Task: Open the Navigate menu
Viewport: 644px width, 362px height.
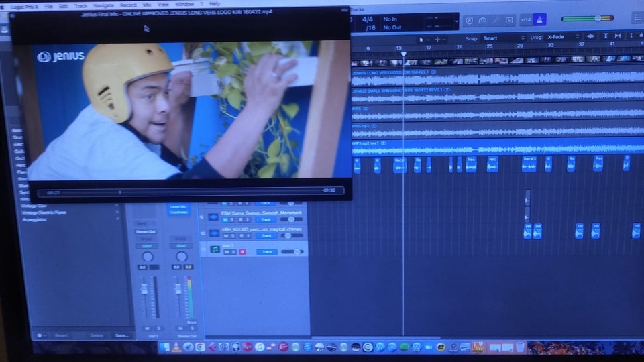Action: click(x=103, y=6)
